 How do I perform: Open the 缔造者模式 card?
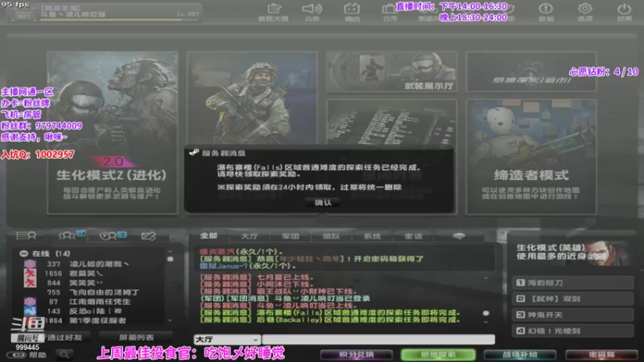[531, 157]
